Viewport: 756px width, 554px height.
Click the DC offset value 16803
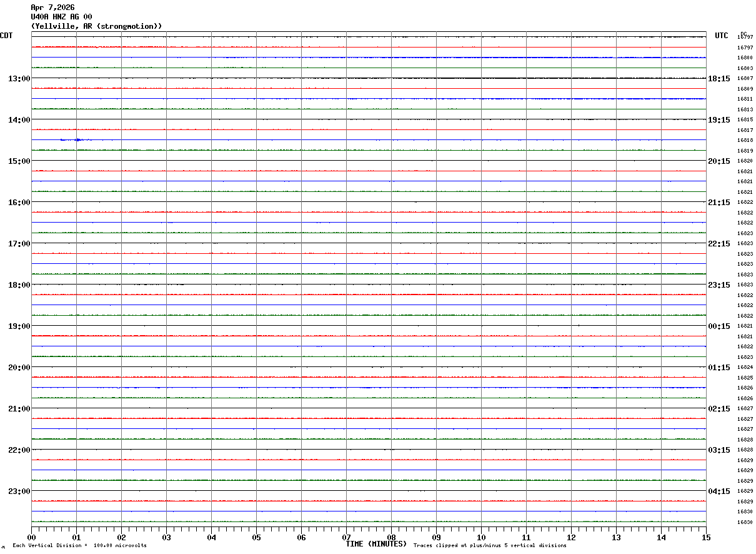click(745, 68)
